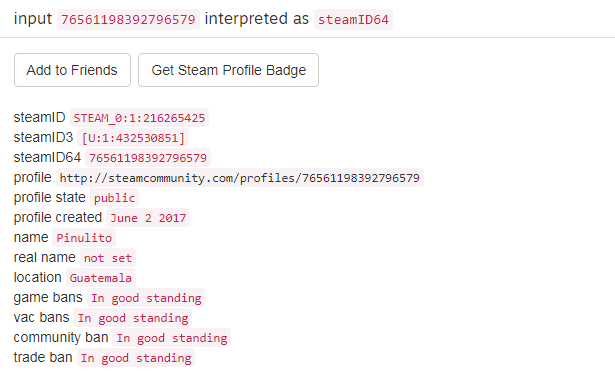This screenshot has width=615, height=382.
Task: Click the profile created field label
Action: (58, 217)
